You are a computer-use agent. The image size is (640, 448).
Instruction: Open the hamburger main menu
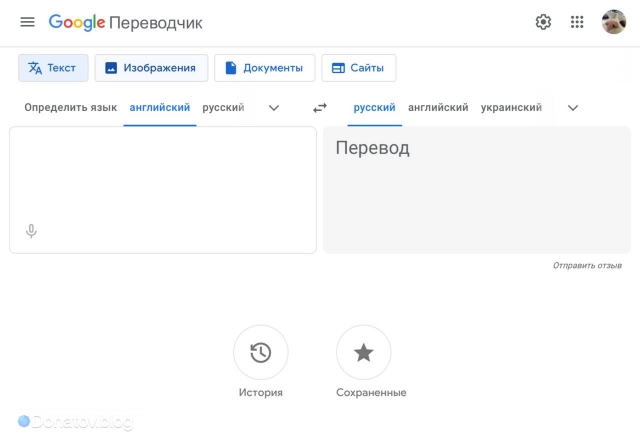click(x=27, y=22)
